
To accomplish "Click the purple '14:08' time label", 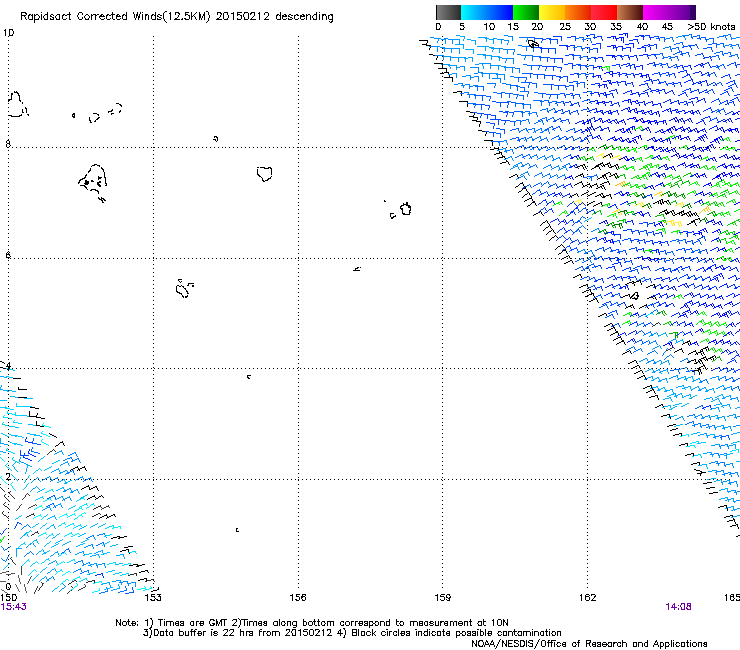I will 678,607.
